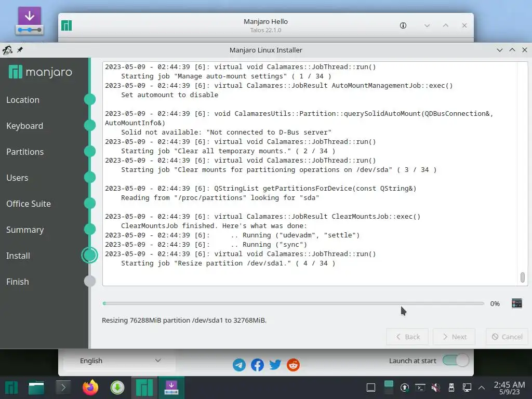
Task: Open the virtual desktop pager
Action: (x=389, y=388)
